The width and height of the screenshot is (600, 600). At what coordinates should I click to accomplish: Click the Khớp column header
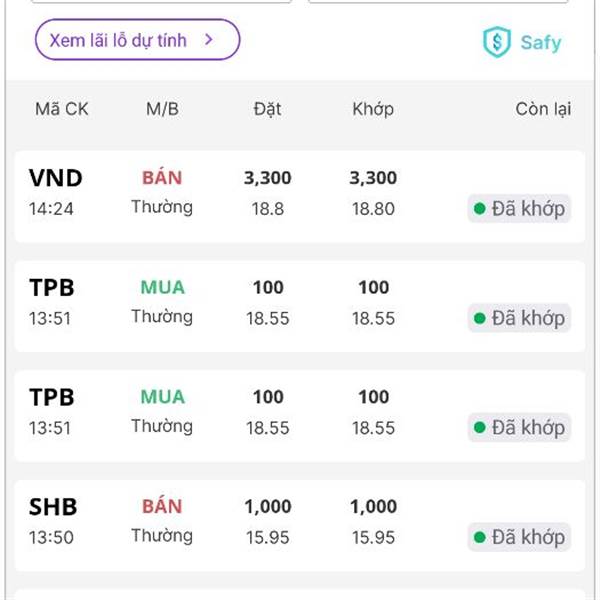[373, 109]
